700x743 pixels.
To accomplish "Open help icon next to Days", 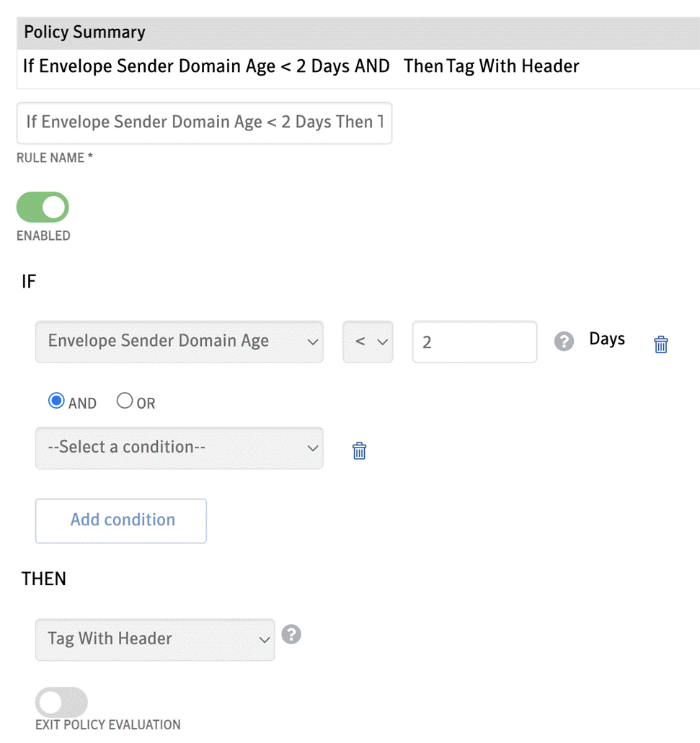I will (x=564, y=341).
